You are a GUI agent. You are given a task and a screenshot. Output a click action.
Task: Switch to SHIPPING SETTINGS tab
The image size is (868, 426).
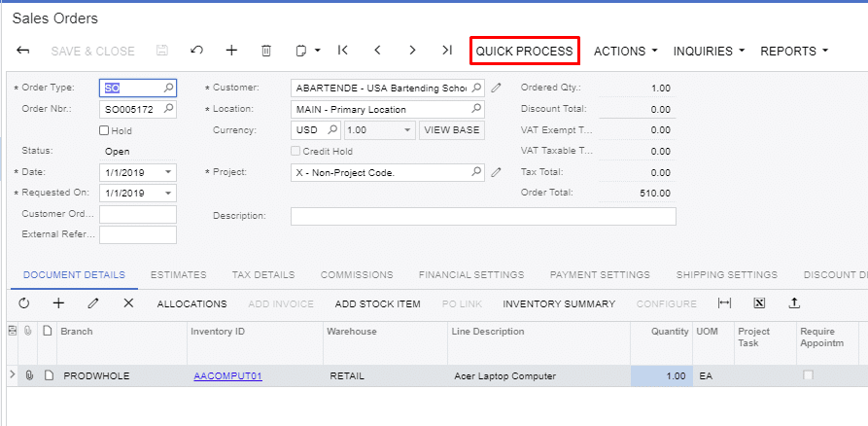click(x=726, y=275)
